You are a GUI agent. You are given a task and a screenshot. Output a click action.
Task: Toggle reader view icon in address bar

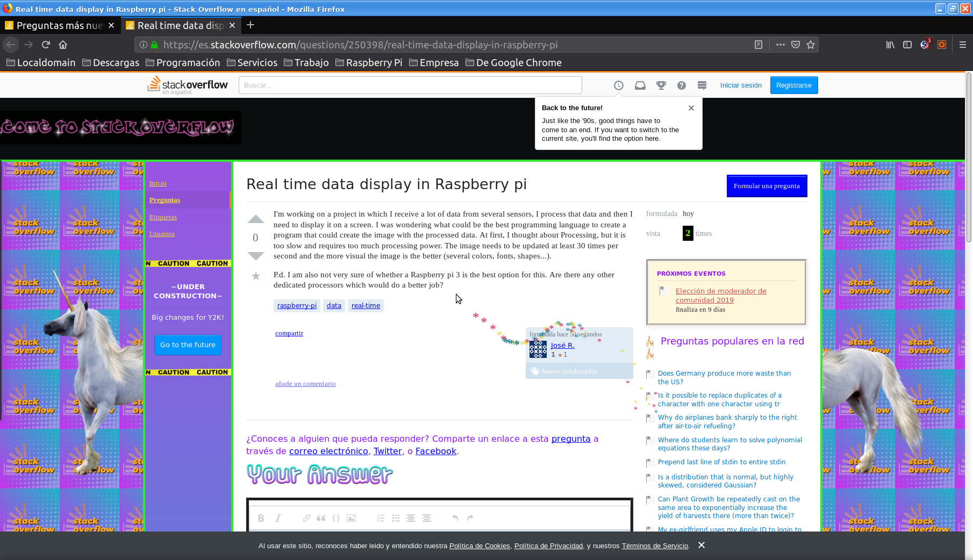(759, 45)
